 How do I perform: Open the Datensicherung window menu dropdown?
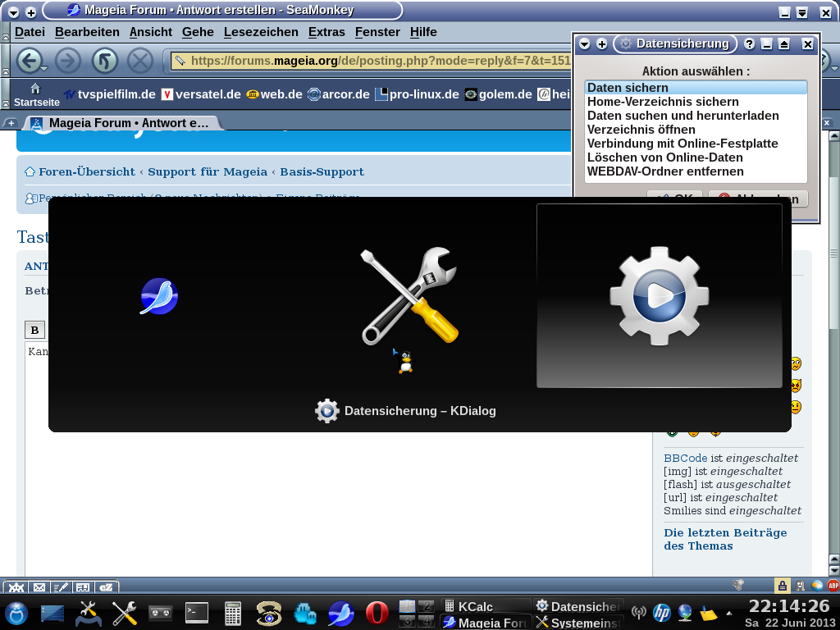584,44
